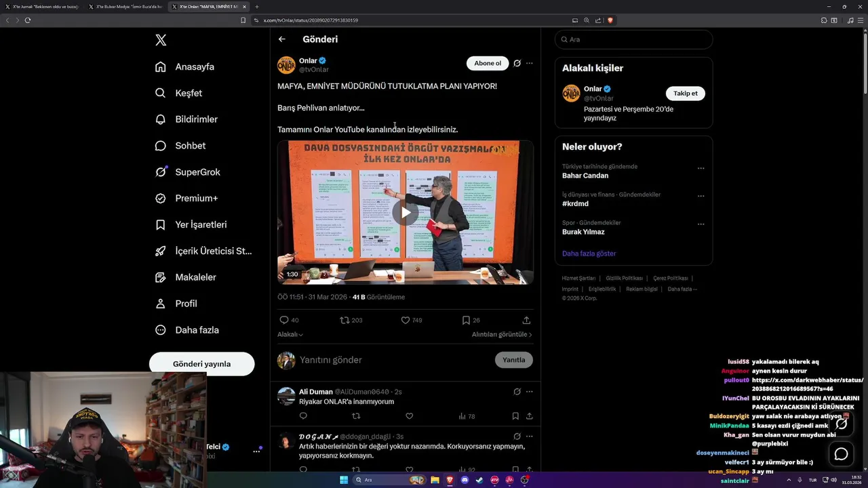Open the Bahar Candan trend
The width and height of the screenshot is (868, 488).
(x=585, y=176)
